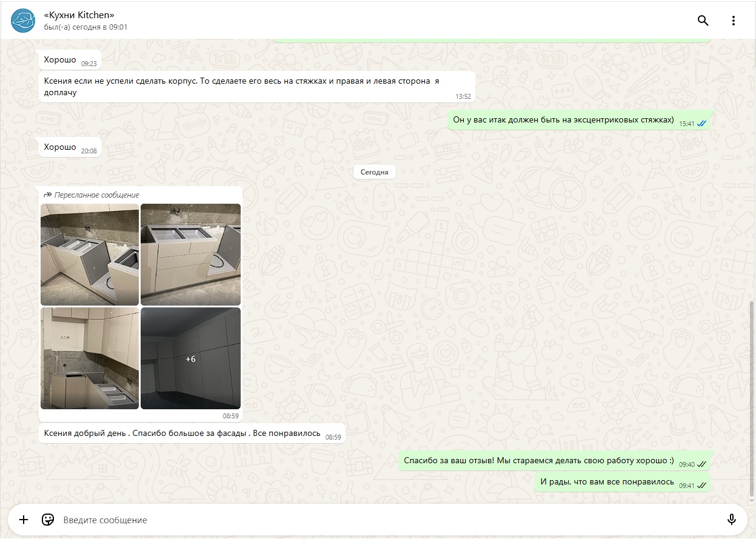This screenshot has width=756, height=539.
Task: Click the plus attachment icon
Action: pyautogui.click(x=24, y=520)
